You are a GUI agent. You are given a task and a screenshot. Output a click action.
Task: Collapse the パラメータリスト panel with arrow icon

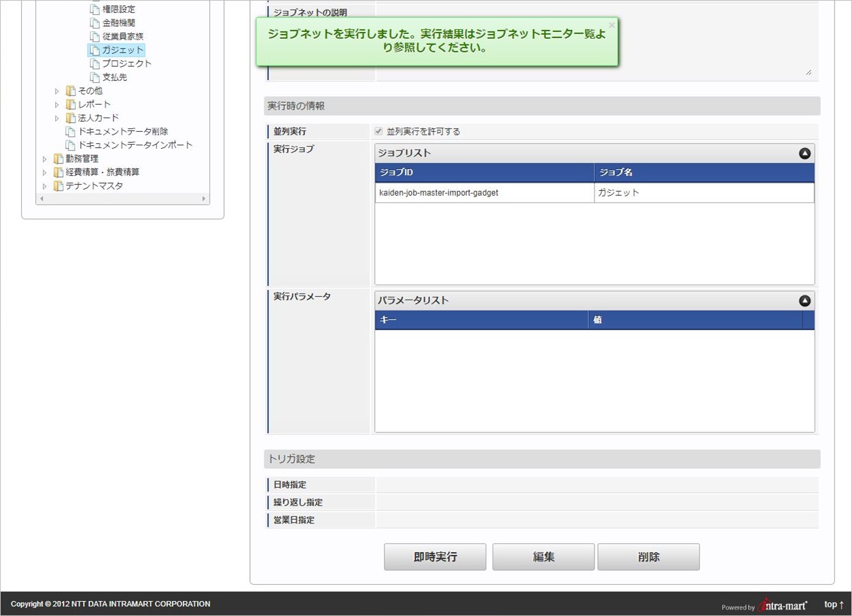tap(804, 301)
